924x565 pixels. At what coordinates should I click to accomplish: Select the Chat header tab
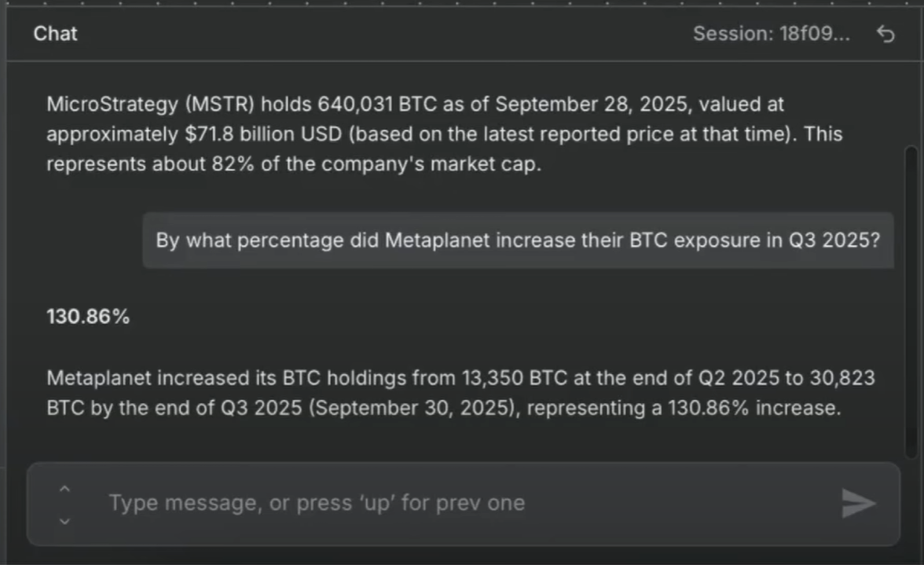55,34
